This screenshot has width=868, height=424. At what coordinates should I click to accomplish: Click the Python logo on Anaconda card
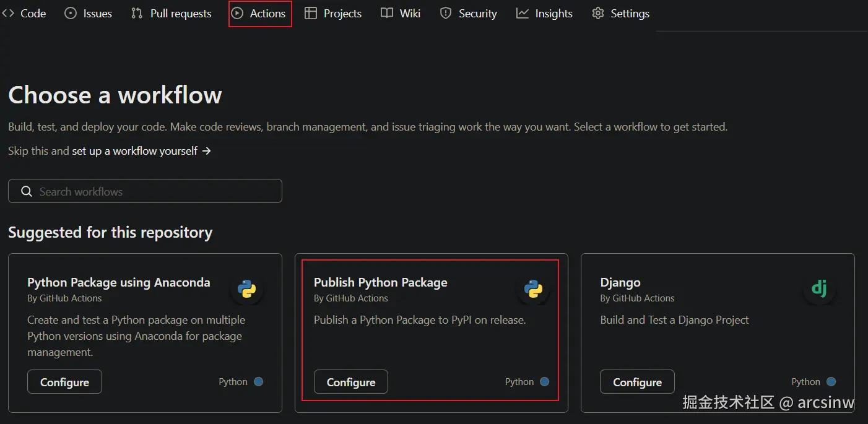[x=247, y=289]
